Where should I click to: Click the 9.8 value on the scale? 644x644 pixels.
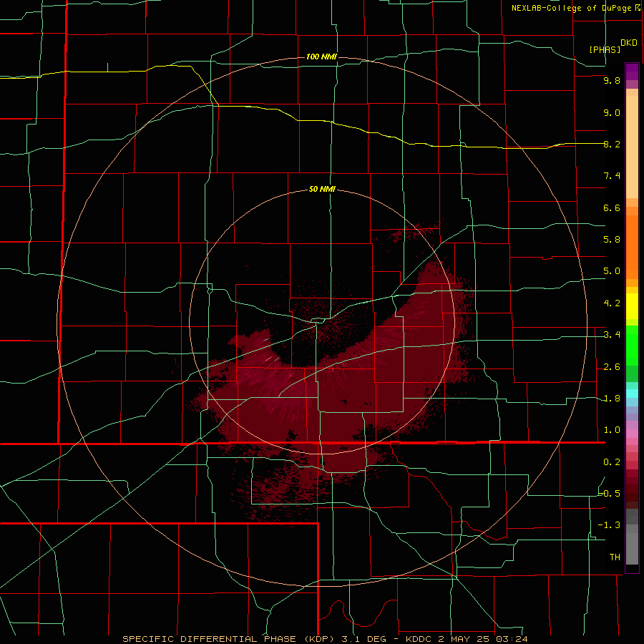click(612, 81)
